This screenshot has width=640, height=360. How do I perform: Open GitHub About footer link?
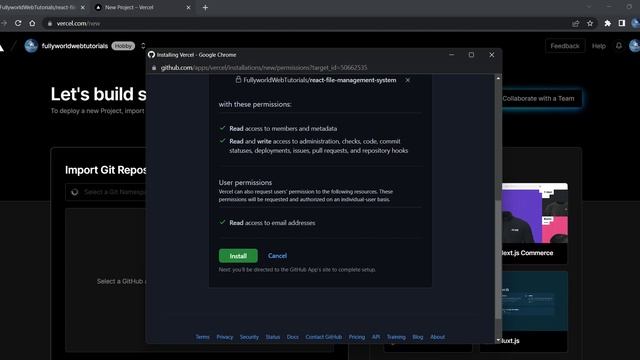click(x=438, y=337)
